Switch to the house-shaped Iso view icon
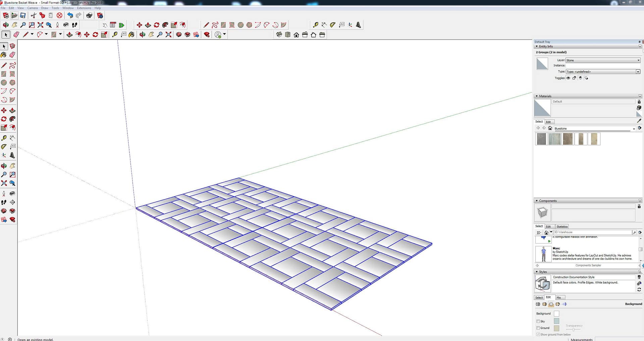Viewport: 644px width, 341px height. pos(296,35)
